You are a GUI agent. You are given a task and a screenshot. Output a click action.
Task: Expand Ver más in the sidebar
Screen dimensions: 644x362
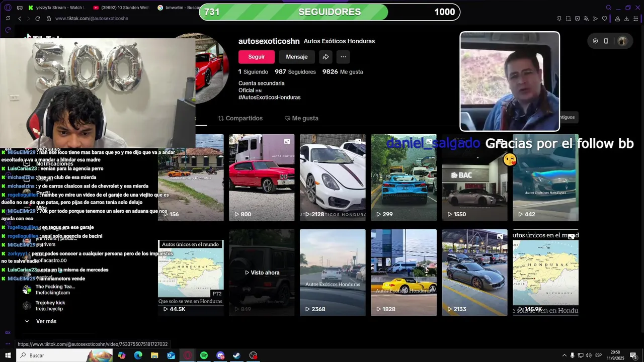41,321
